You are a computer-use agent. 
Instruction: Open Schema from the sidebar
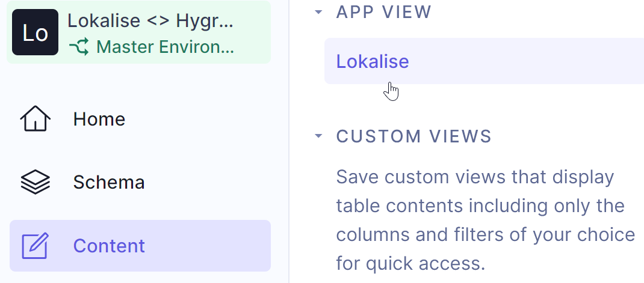coord(109,182)
